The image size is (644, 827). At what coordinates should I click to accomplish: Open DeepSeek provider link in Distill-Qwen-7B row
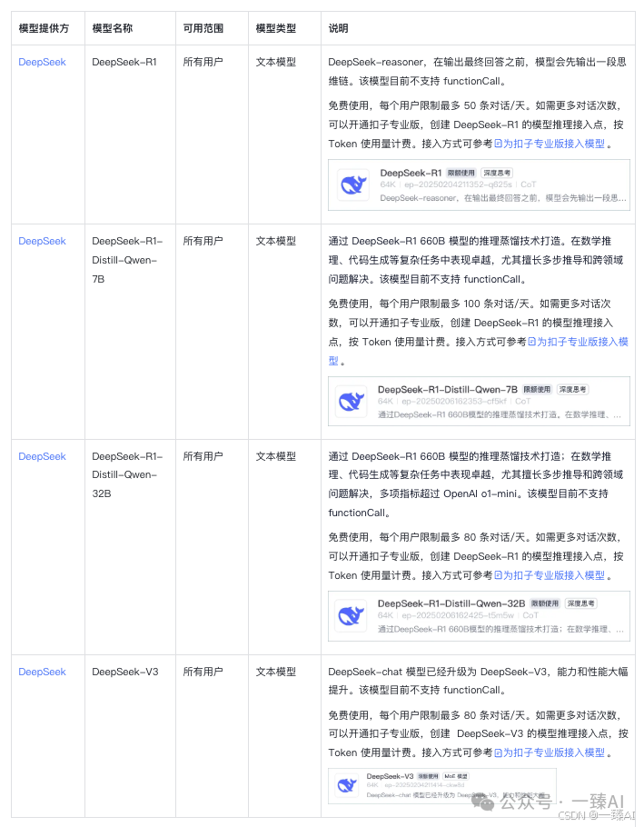click(42, 241)
